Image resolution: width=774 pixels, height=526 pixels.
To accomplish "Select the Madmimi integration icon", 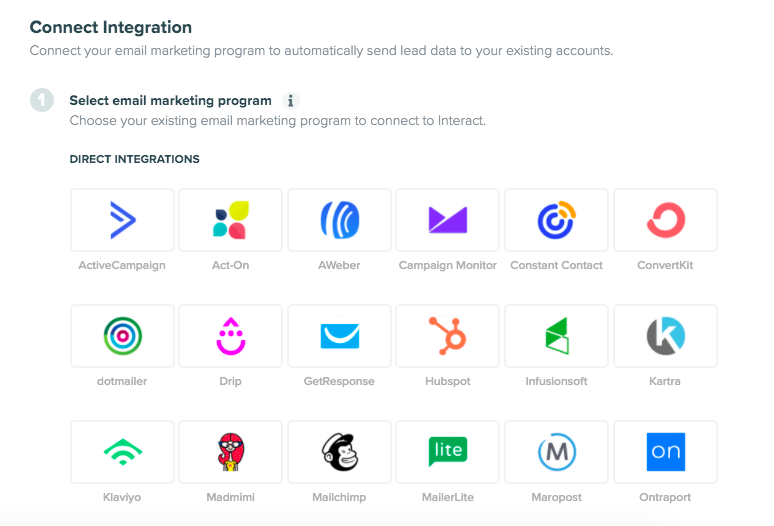I will click(231, 452).
